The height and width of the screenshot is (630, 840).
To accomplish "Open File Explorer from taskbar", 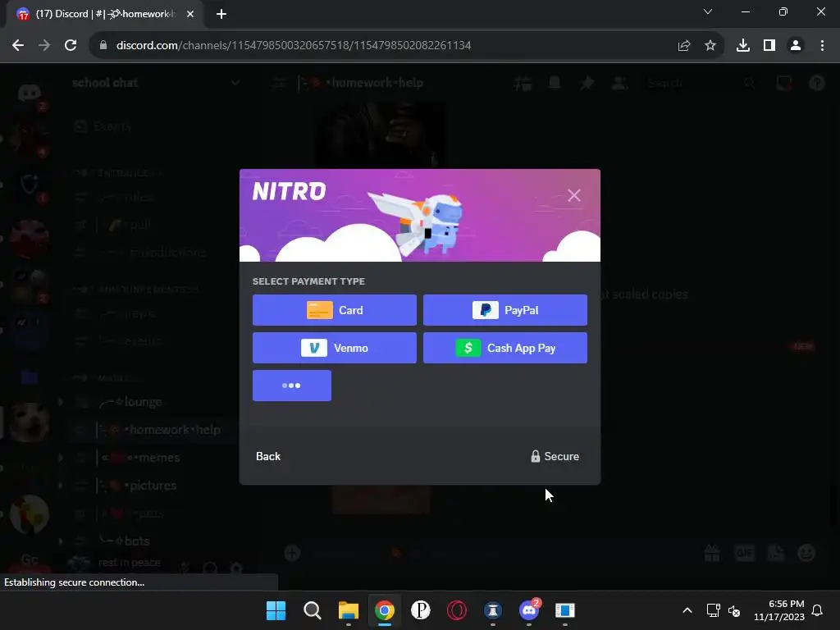I will coord(348,610).
